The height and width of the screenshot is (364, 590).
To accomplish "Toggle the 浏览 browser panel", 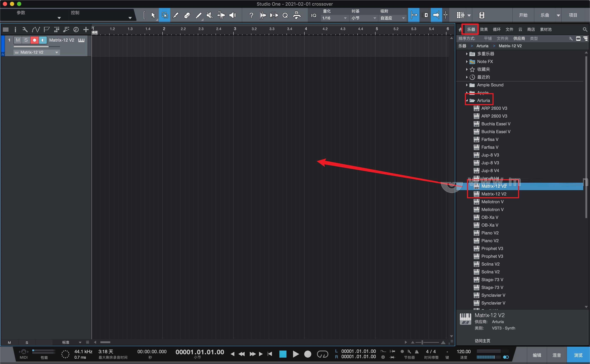I will pos(578,355).
